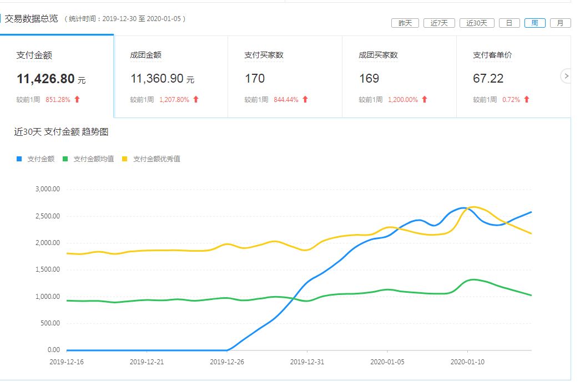Click the red up arrow beside 844.44%

coord(305,99)
